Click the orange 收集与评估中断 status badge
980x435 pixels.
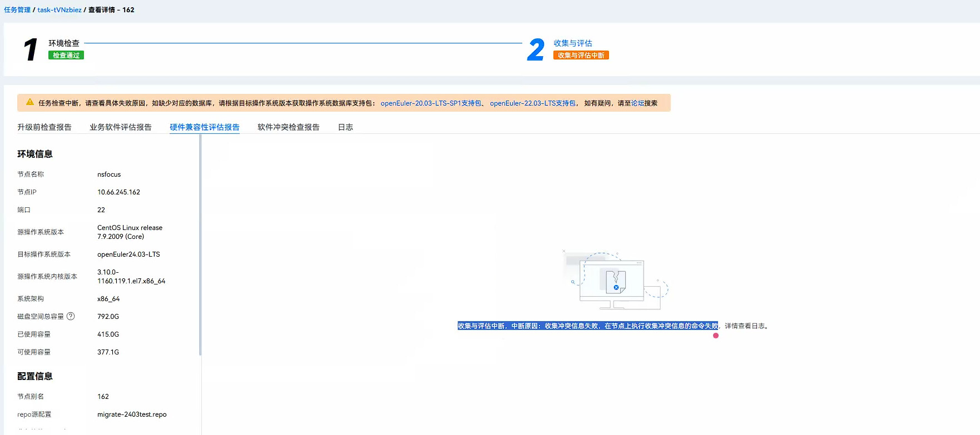pos(581,56)
